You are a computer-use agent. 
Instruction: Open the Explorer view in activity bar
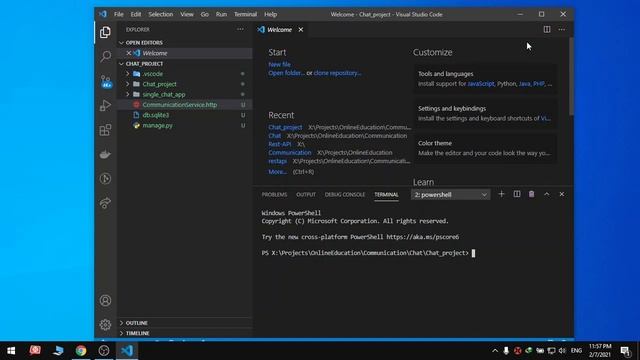point(105,32)
